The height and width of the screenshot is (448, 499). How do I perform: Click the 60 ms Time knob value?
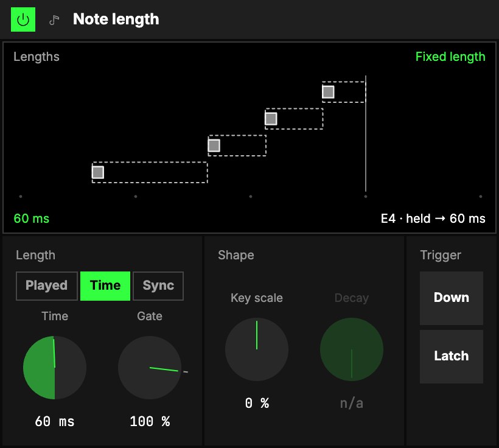[x=54, y=421]
